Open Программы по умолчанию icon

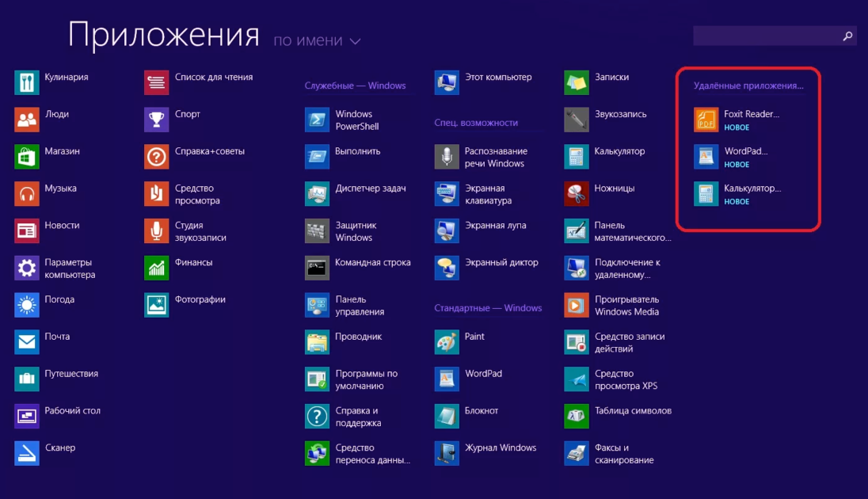(x=318, y=379)
